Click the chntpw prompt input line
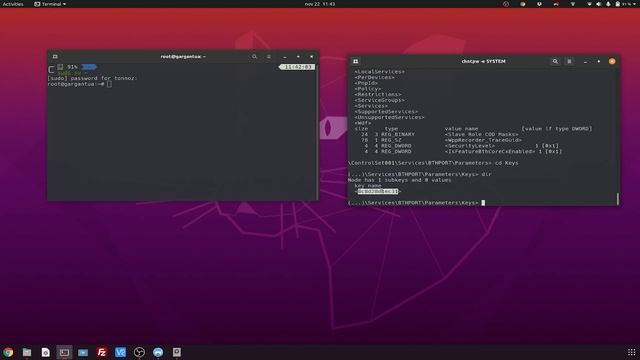Screen dimensions: 640x360 click(416, 203)
